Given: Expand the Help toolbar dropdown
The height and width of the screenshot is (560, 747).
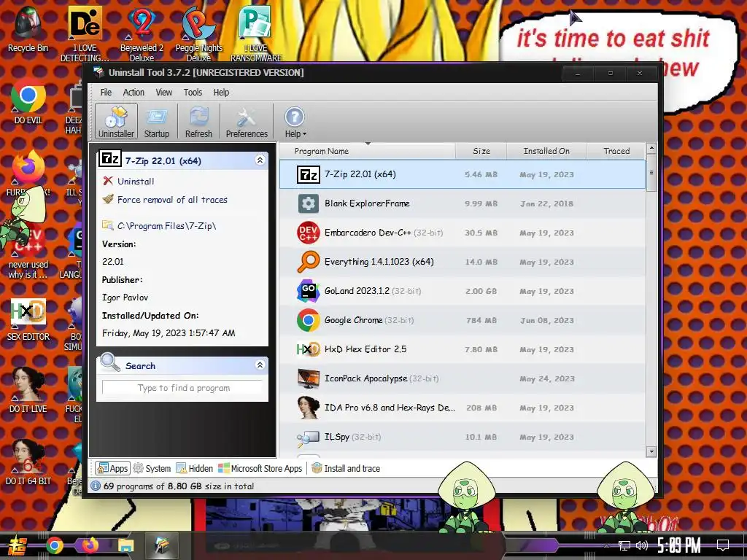Looking at the screenshot, I should coord(295,122).
